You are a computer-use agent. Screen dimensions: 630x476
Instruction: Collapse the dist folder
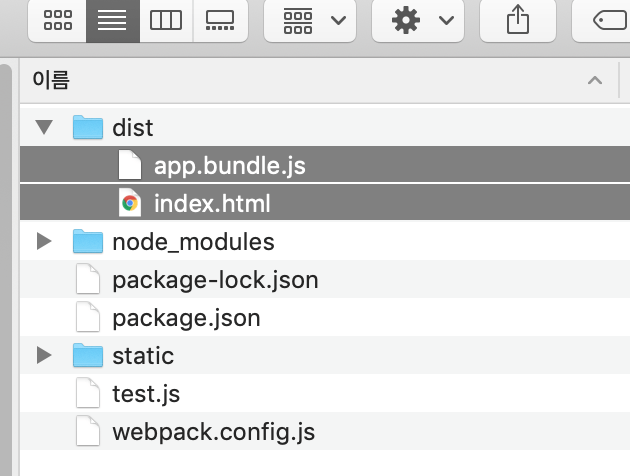click(x=44, y=127)
